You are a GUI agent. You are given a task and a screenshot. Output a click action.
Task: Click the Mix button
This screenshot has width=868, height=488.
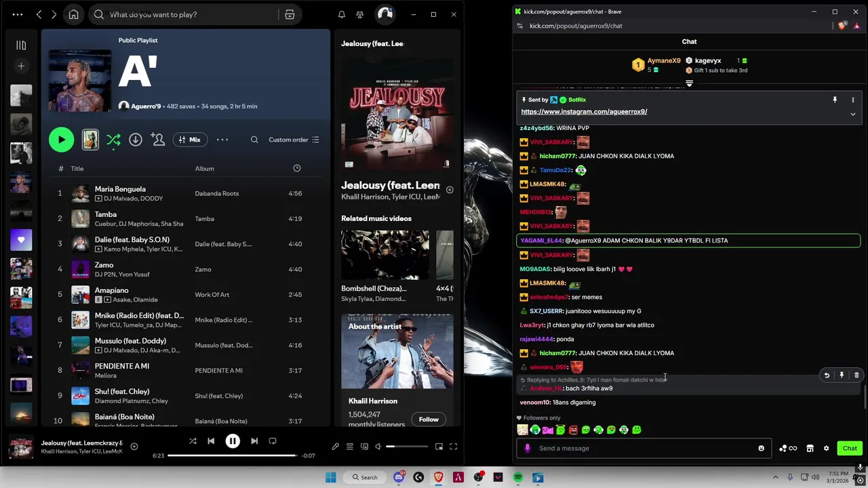190,140
